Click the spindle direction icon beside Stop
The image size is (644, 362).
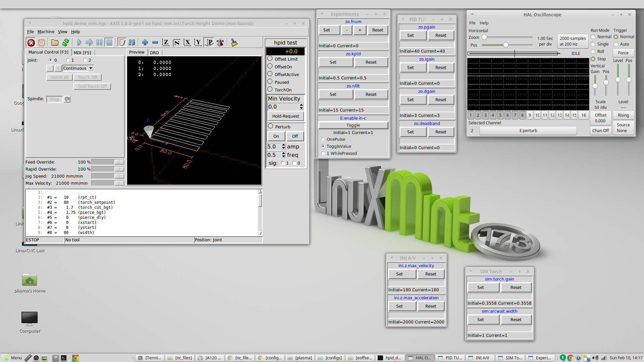(x=67, y=99)
